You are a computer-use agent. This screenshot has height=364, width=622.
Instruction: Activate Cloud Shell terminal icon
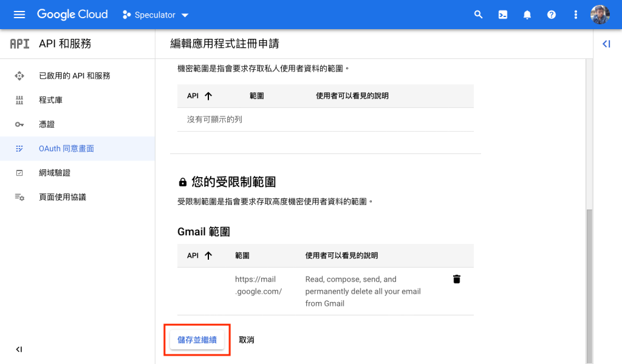[x=502, y=15]
